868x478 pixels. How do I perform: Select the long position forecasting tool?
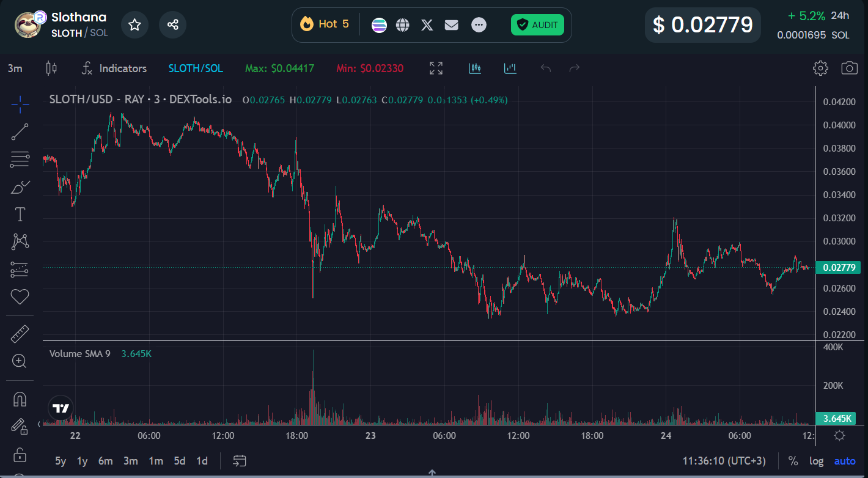click(x=20, y=270)
